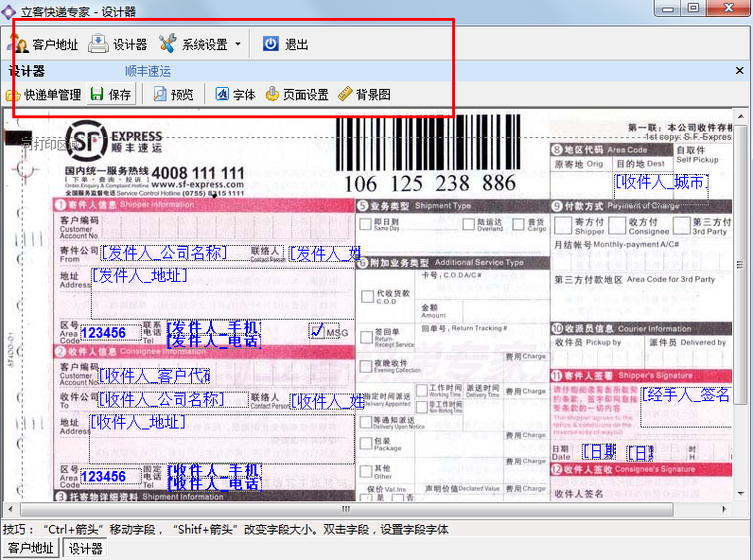Tick the 代收货款 C.O.D checkbox
Viewport: 753px width, 560px height.
367,296
